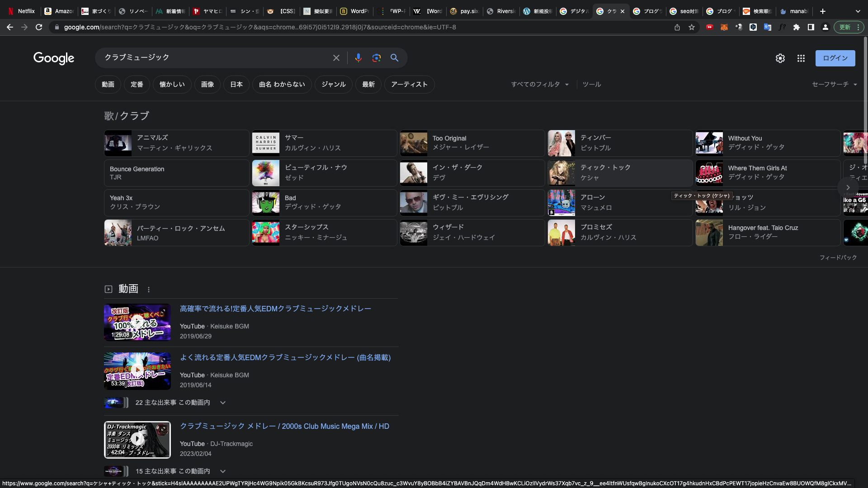Open 2000s Club Music Mega Mix link
868x488 pixels.
[284, 426]
